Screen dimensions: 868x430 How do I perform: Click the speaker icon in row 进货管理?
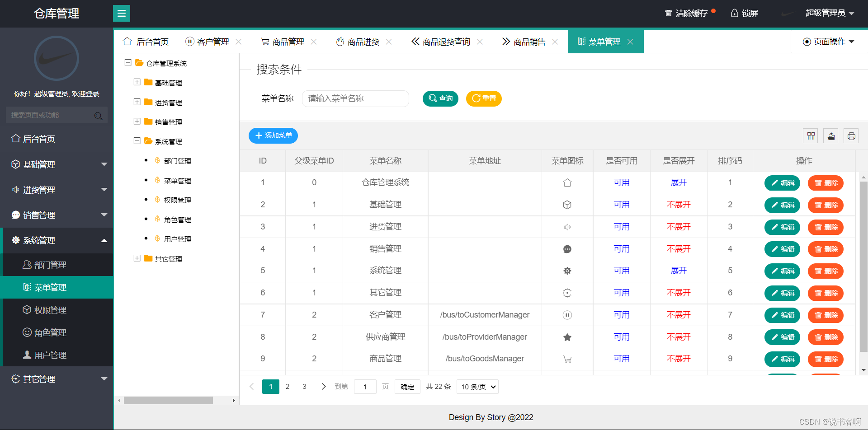pyautogui.click(x=567, y=227)
